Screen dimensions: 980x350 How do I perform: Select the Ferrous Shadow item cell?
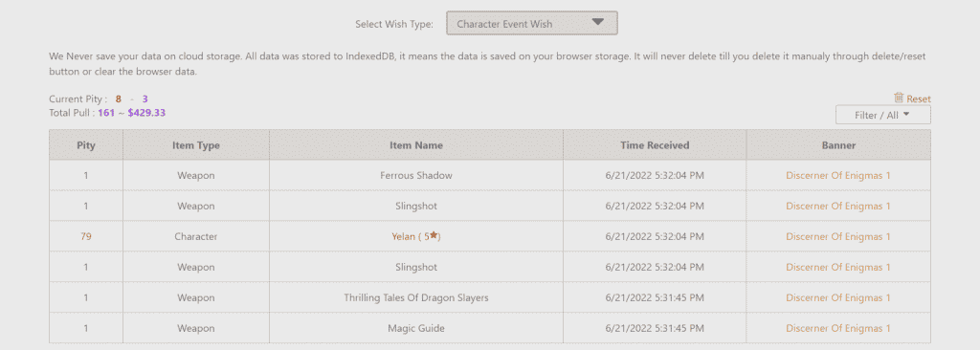[416, 176]
